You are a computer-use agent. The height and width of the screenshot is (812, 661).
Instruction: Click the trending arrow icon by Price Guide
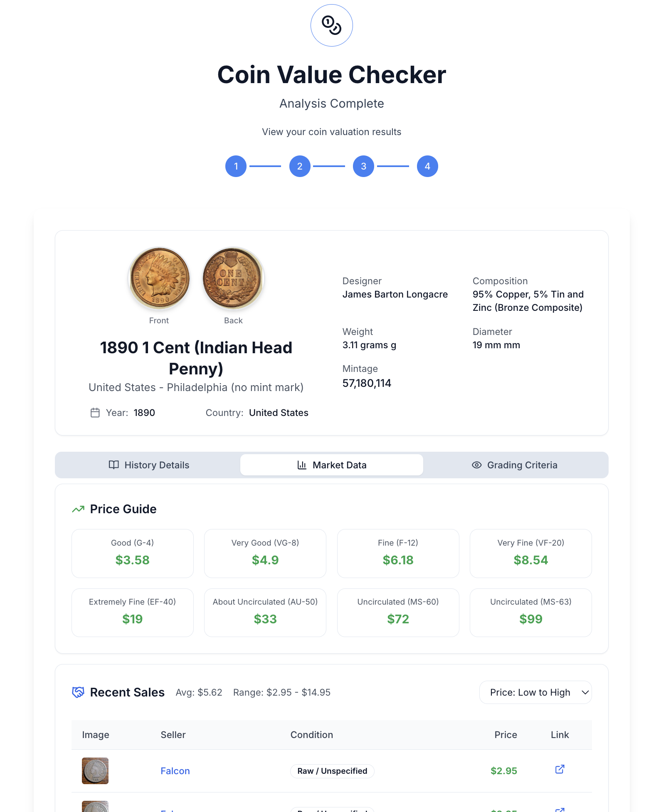78,509
